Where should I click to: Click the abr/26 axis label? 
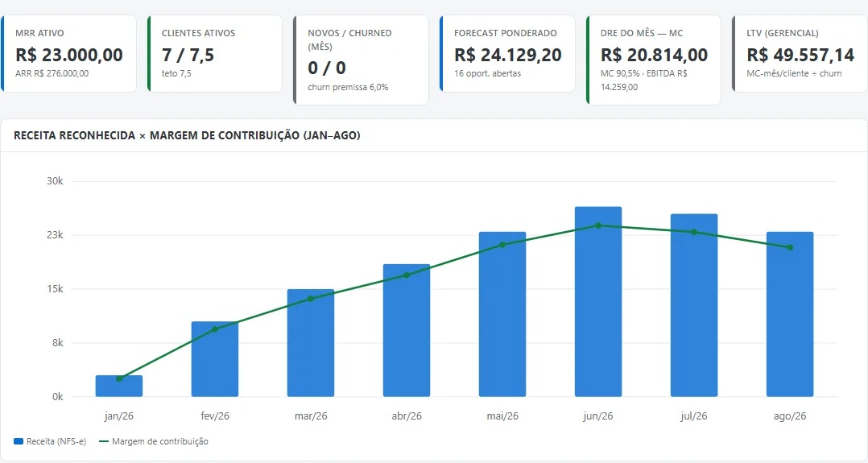[x=407, y=416]
